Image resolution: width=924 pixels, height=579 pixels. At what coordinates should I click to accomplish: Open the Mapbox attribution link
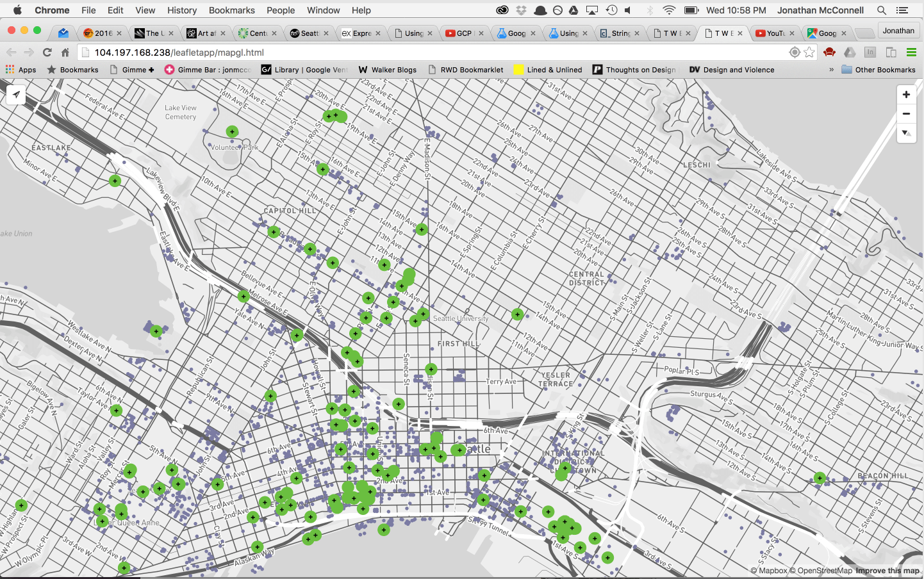click(768, 571)
